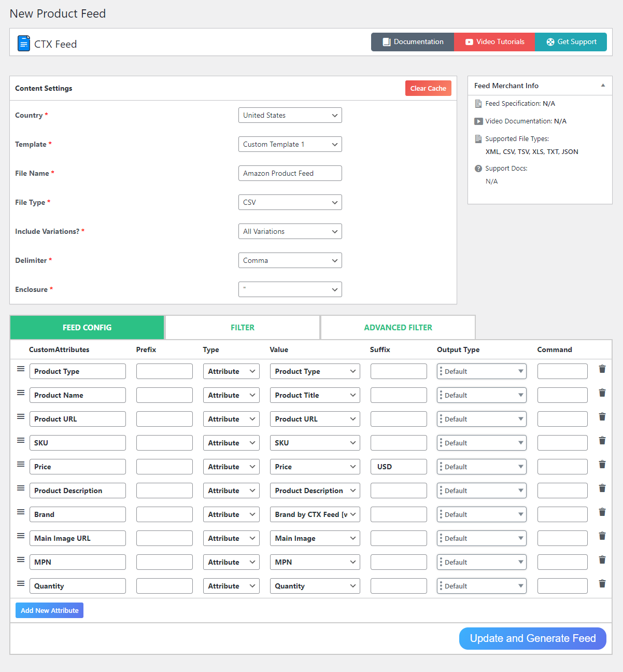Open Output Type dropdown for Product Name
Screen dimensions: 623x672
482,395
